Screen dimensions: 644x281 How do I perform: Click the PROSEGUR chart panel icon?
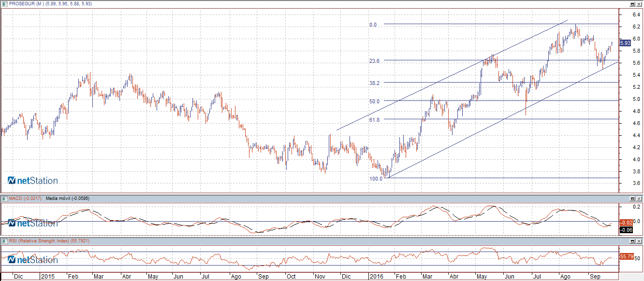click(x=4, y=4)
